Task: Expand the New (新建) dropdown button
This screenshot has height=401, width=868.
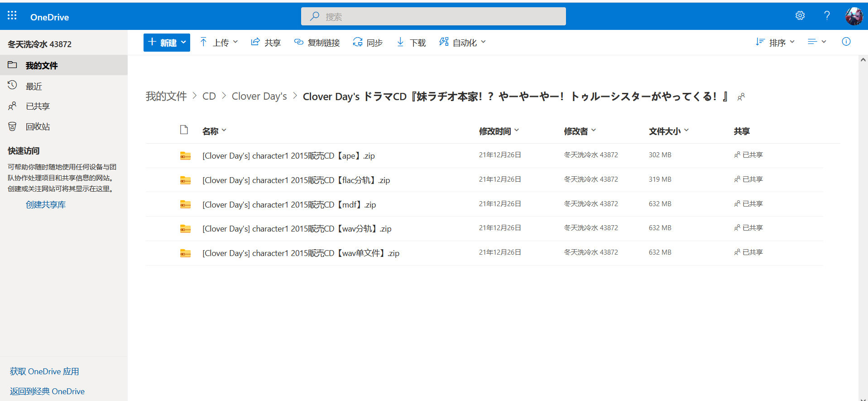Action: pos(167,43)
